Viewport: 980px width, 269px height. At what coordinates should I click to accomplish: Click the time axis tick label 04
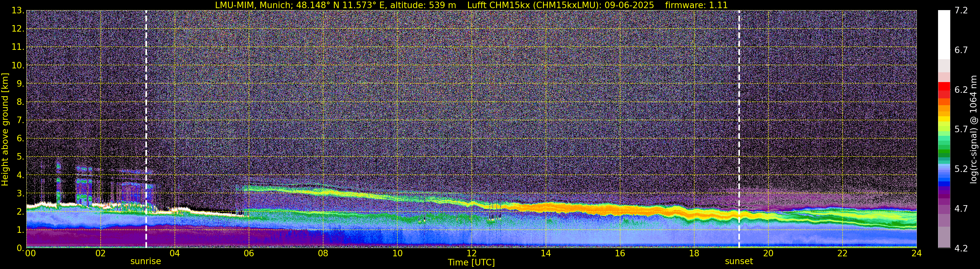[175, 253]
